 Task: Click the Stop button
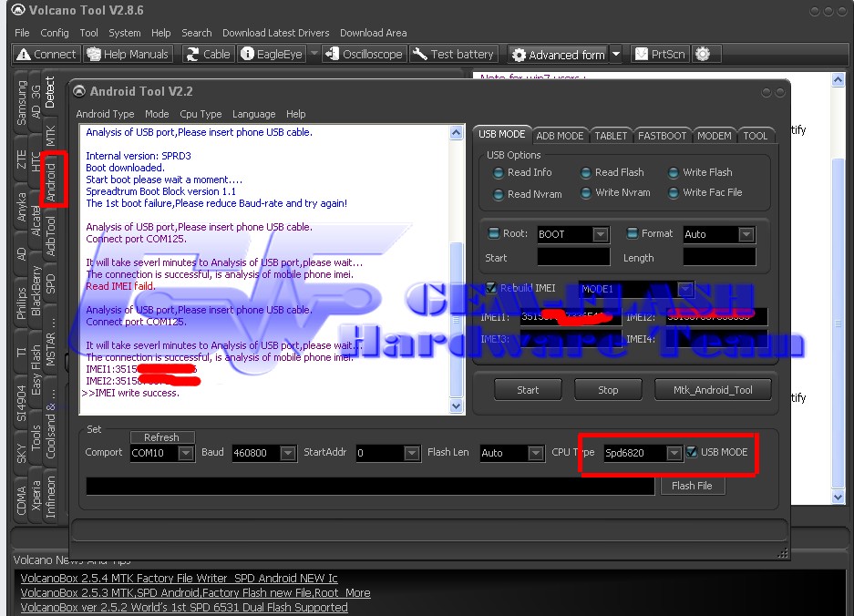click(608, 390)
